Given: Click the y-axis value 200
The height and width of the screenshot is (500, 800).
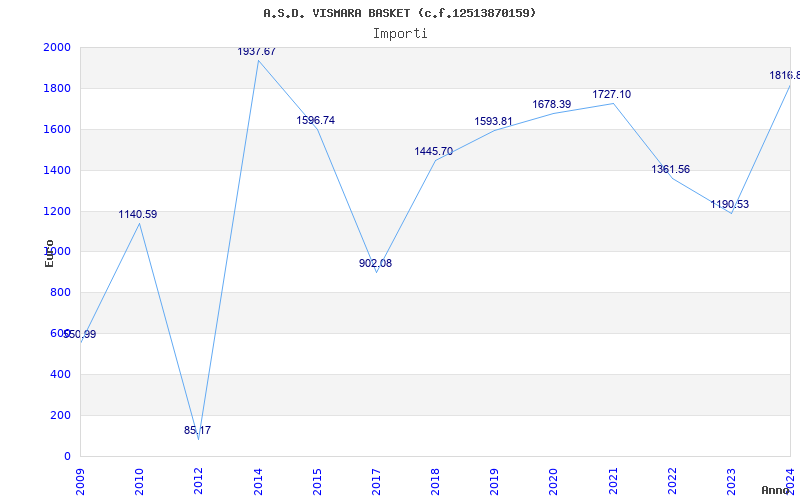Looking at the screenshot, I should pos(61,415).
